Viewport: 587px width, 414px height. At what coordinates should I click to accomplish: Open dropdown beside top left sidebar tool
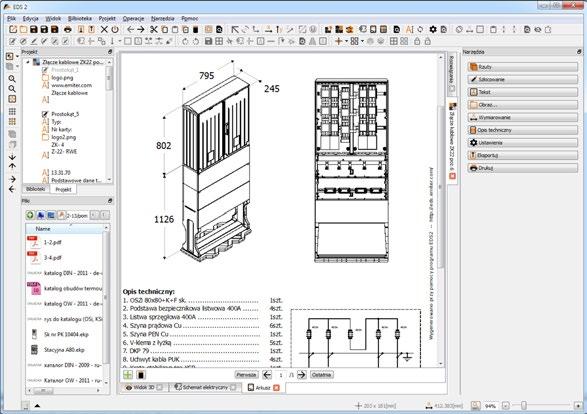point(17,57)
